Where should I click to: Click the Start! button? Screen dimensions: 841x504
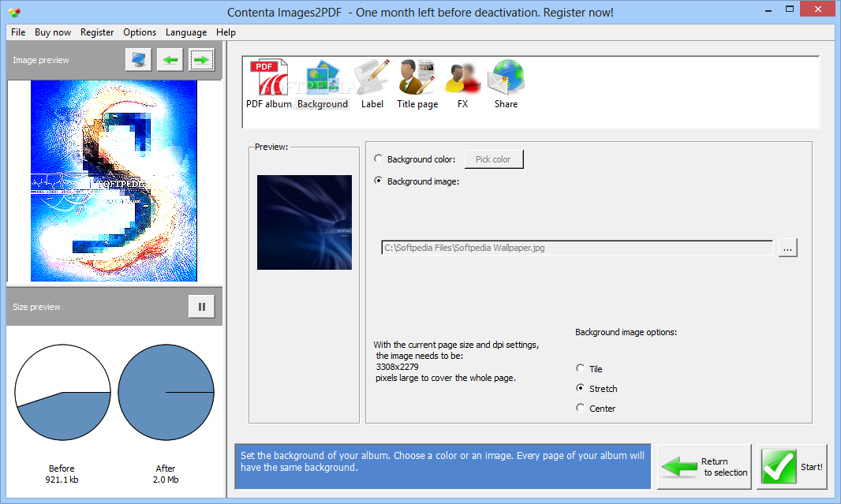coord(791,467)
